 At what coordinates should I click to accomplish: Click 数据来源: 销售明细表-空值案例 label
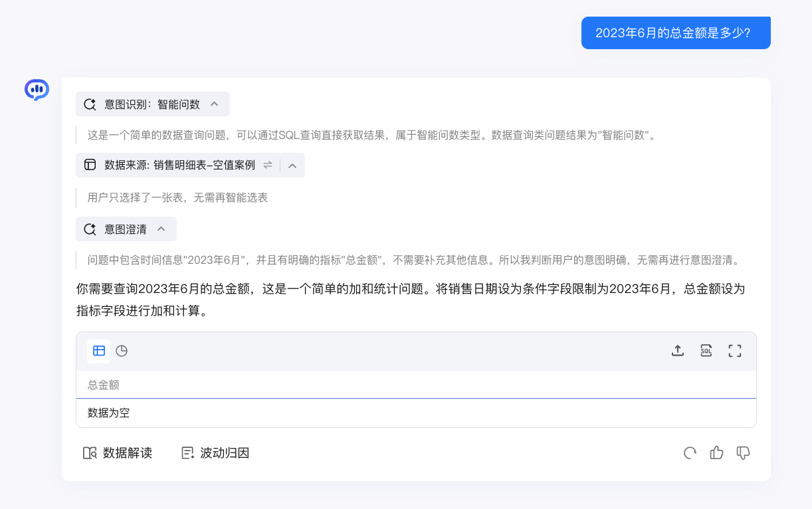[x=179, y=165]
